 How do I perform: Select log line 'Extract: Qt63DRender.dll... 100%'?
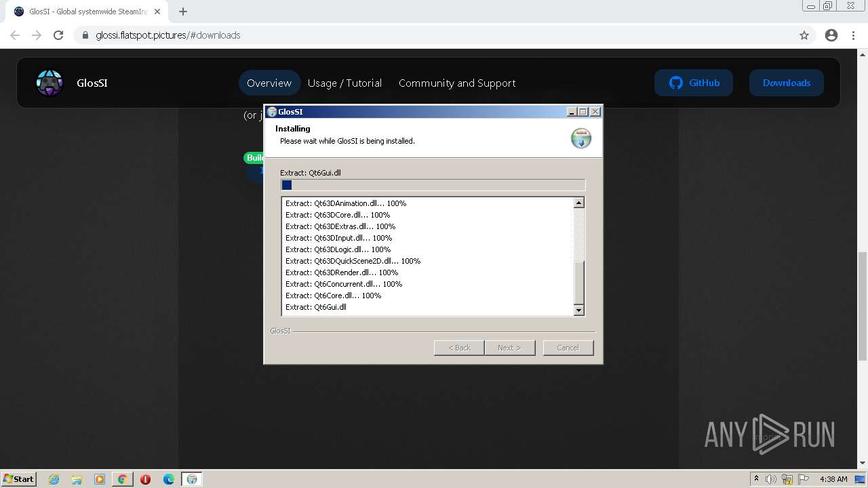coord(342,272)
